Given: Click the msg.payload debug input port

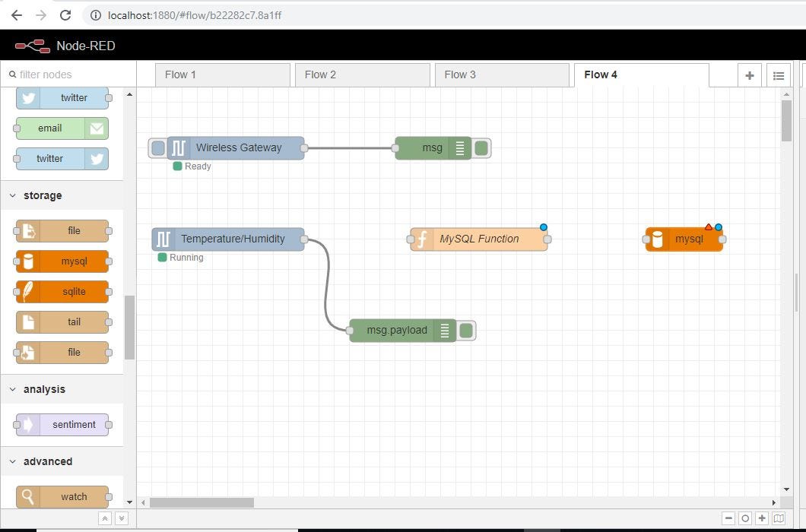Looking at the screenshot, I should [350, 330].
